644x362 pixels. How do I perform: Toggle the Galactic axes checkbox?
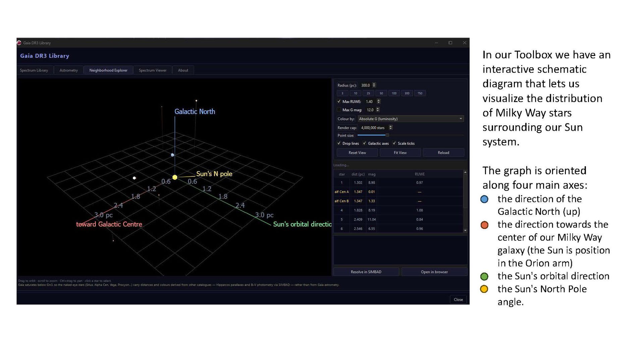(x=364, y=143)
